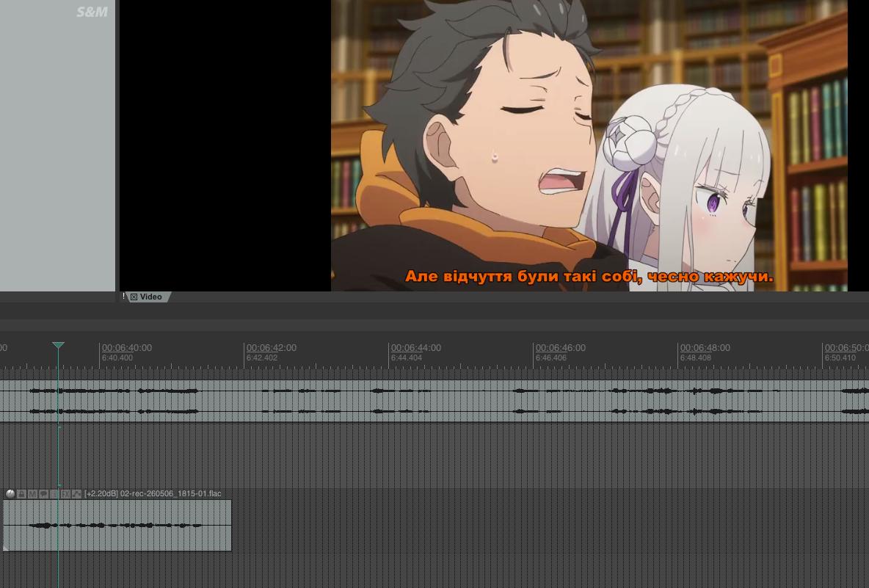Click the video preview showing the subtitle

coord(589,145)
